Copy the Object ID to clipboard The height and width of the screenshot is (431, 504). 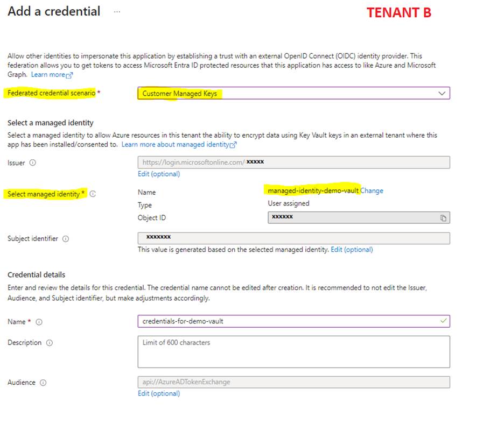point(443,218)
